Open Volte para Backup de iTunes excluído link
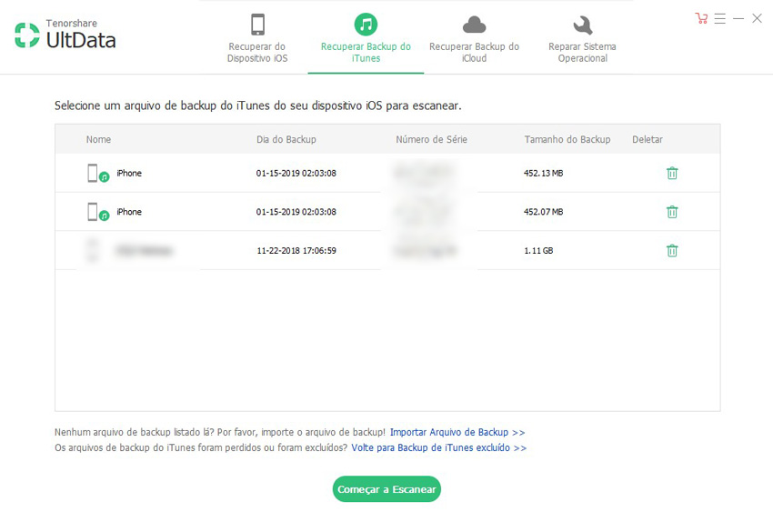 [438, 447]
